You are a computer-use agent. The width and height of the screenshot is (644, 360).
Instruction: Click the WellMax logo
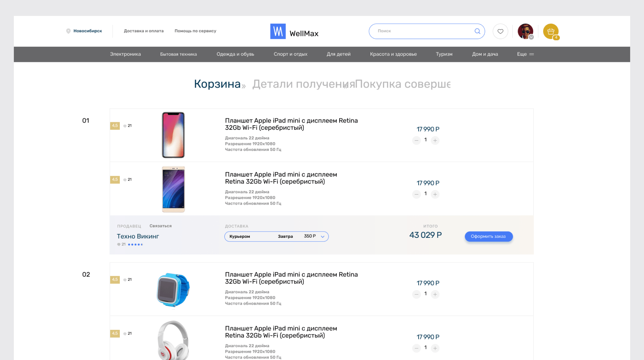coord(294,31)
